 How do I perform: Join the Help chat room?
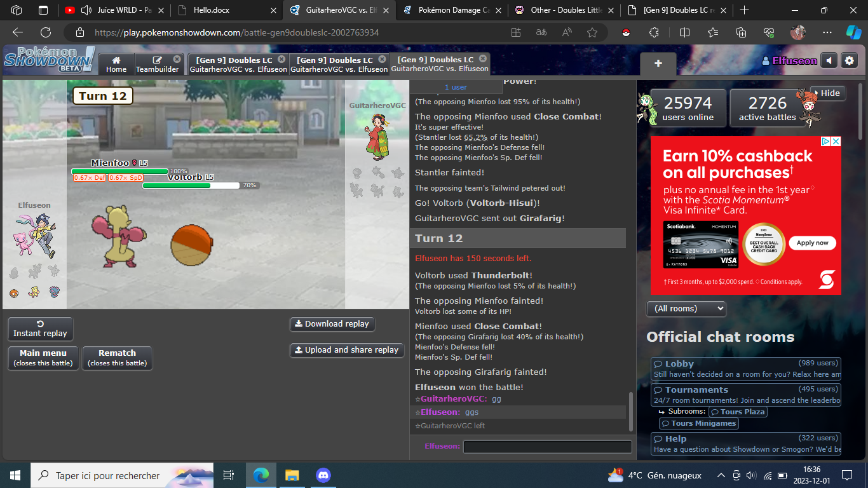point(746,444)
